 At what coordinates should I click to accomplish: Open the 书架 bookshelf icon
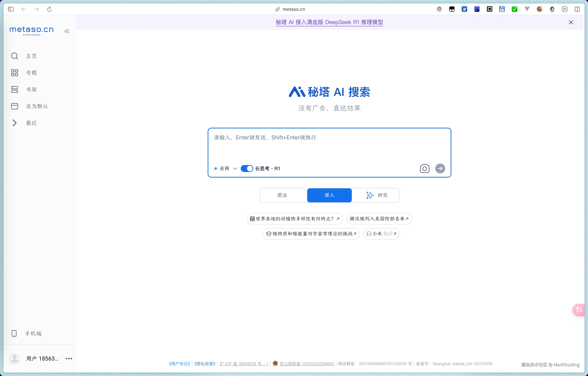[15, 90]
